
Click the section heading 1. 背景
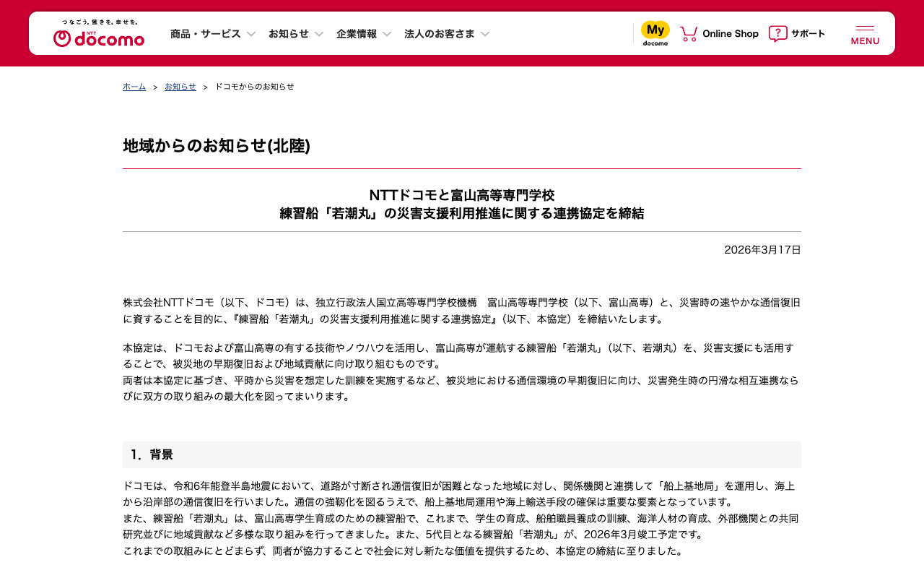(x=152, y=454)
